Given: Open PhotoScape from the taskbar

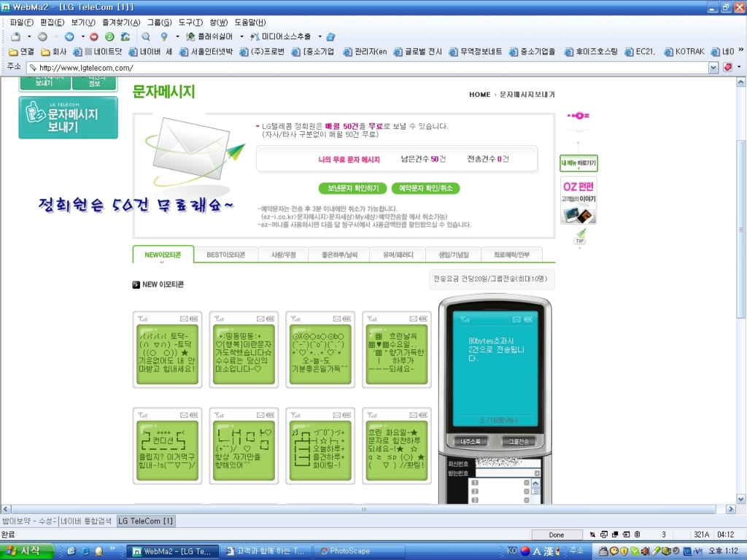Looking at the screenshot, I should pyautogui.click(x=360, y=551).
